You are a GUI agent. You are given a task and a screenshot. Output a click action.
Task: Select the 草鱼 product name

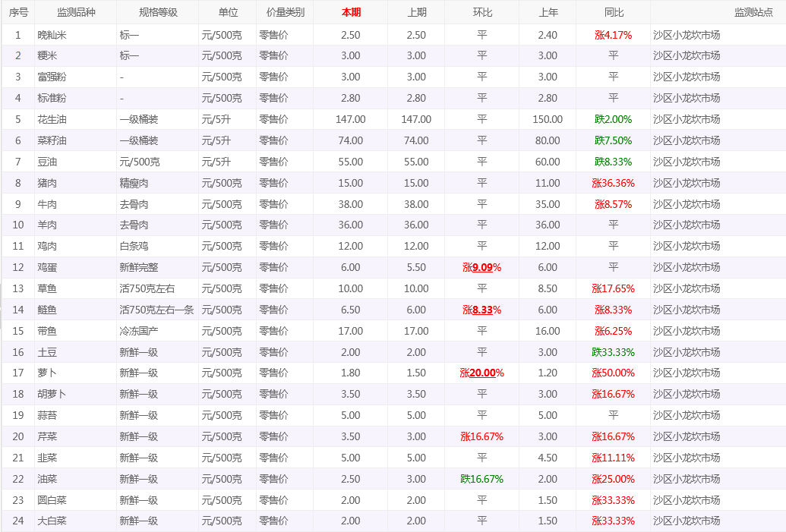pos(47,288)
